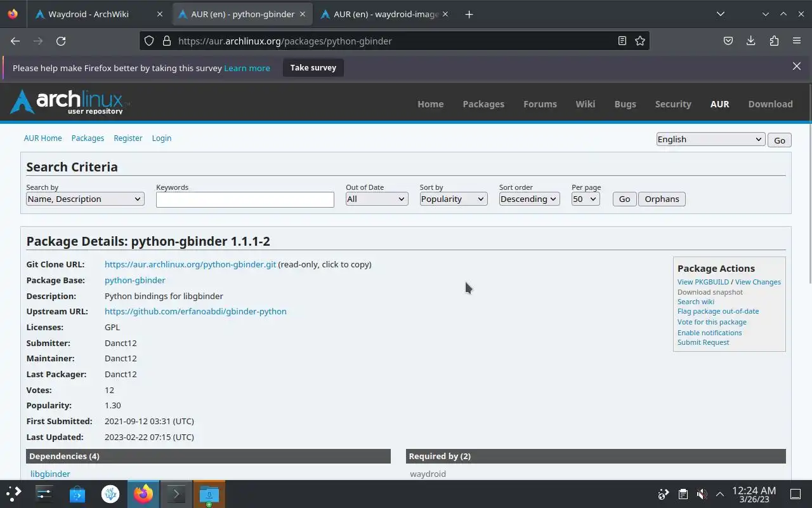Click the page vertical scrollbar

click(809, 184)
